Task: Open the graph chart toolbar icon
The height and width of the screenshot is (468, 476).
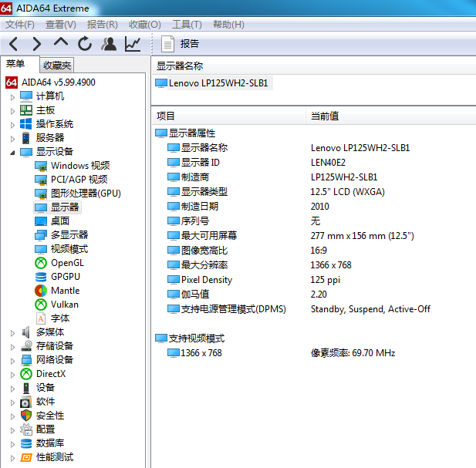Action: (133, 44)
